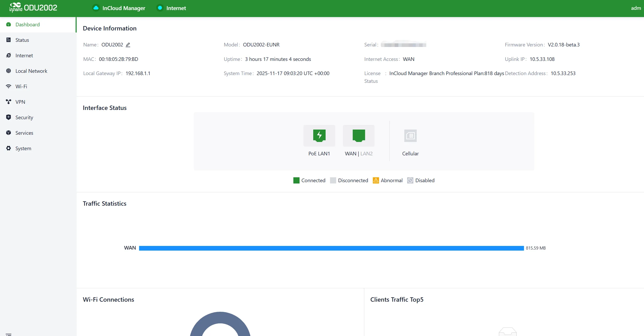
Task: Click the Internet browser icon in sidebar
Action: pyautogui.click(x=9, y=55)
